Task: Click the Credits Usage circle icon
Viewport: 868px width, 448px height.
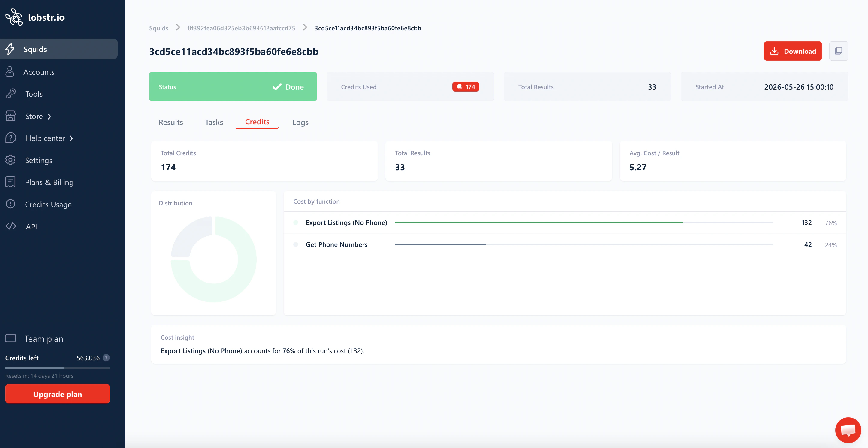Action: (x=11, y=204)
